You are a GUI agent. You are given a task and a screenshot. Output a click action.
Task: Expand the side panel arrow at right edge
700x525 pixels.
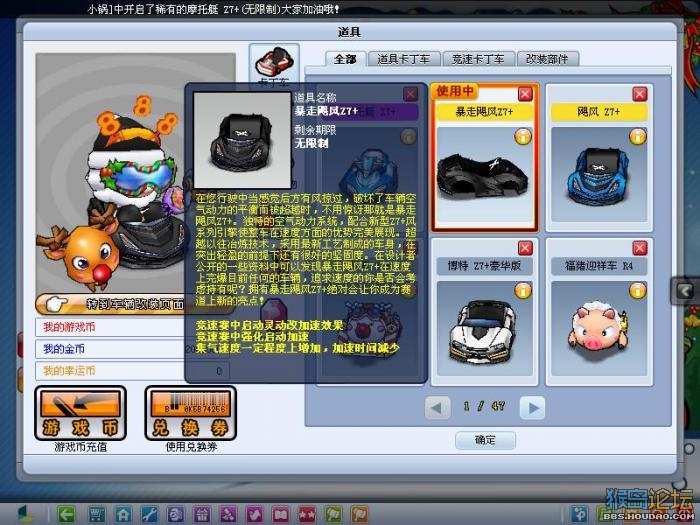[x=685, y=291]
